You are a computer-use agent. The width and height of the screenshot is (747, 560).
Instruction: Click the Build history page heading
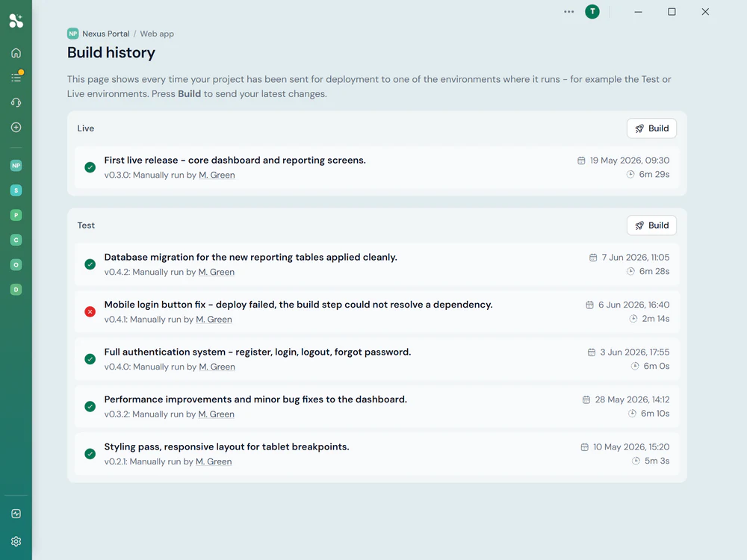tap(111, 52)
